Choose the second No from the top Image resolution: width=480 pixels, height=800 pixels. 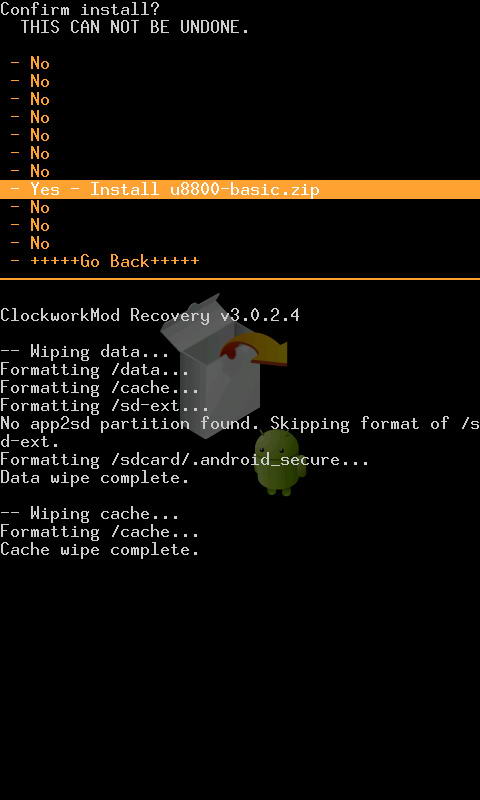pos(30,81)
